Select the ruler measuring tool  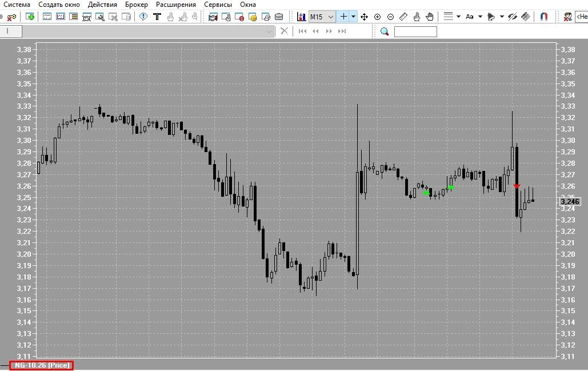pos(403,17)
